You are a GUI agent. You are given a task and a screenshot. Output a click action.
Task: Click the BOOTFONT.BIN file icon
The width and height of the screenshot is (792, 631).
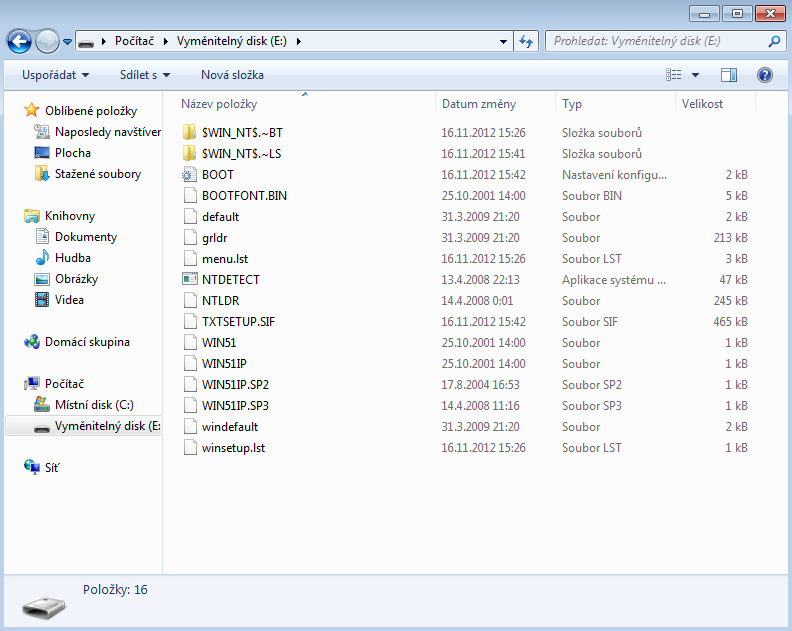click(190, 196)
